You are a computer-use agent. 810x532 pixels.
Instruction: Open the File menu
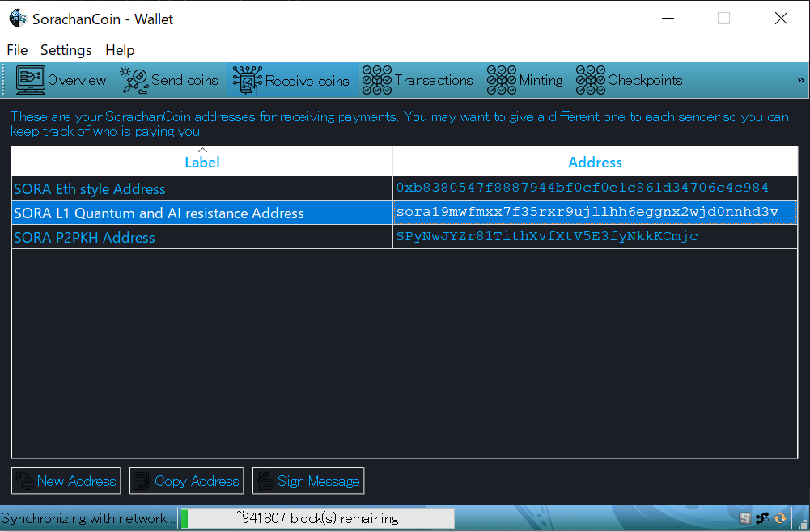(x=17, y=50)
